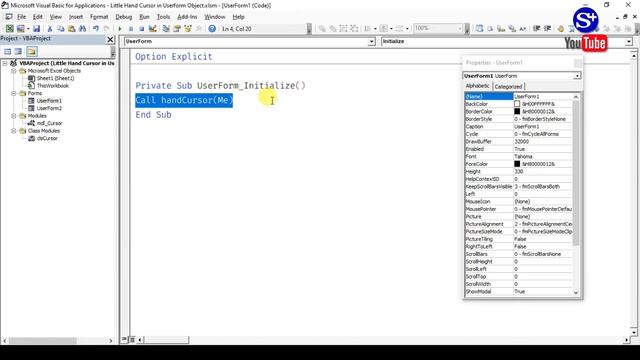Viewport: 640px width, 360px height.
Task: Switch to the Alphabetic tab in Properties
Action: [x=478, y=86]
